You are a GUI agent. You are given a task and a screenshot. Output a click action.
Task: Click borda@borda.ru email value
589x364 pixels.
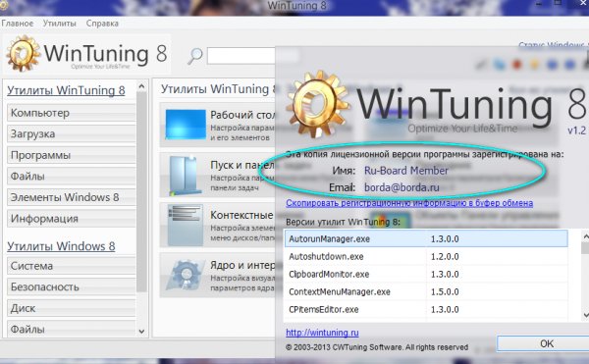pos(402,187)
